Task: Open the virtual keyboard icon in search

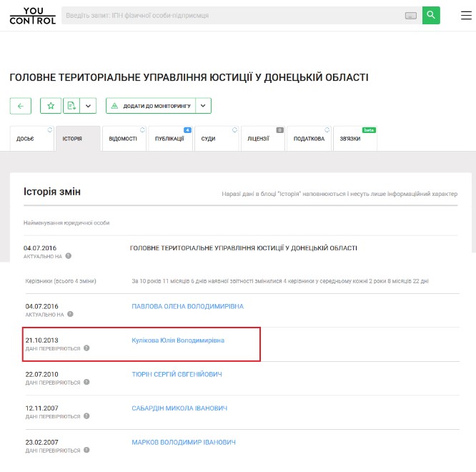Action: pos(411,16)
